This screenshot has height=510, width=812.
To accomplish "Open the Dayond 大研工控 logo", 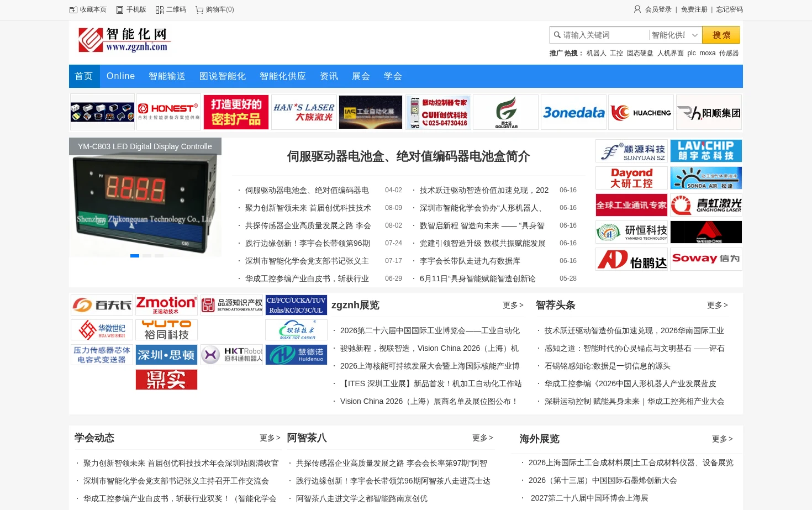I will [x=632, y=178].
